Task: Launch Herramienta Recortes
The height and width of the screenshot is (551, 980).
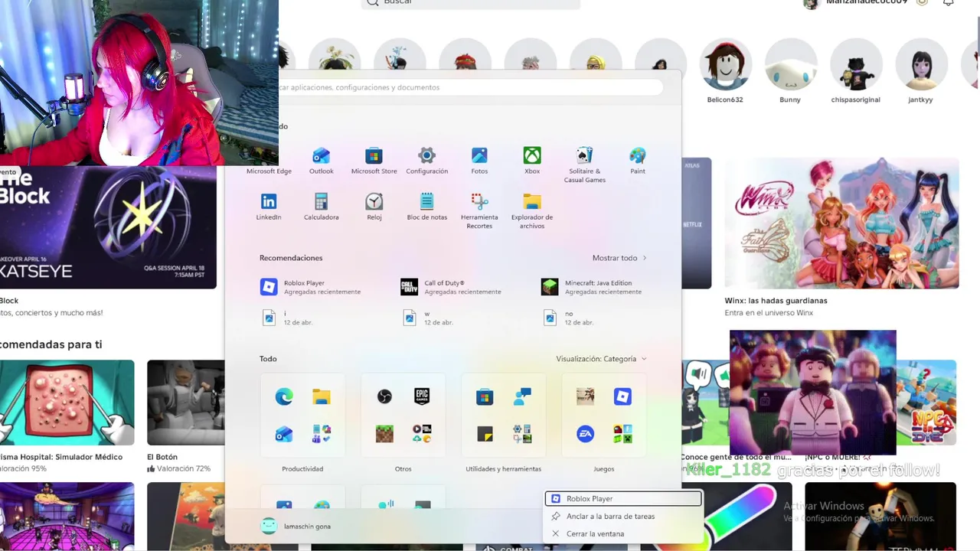Action: coord(479,201)
